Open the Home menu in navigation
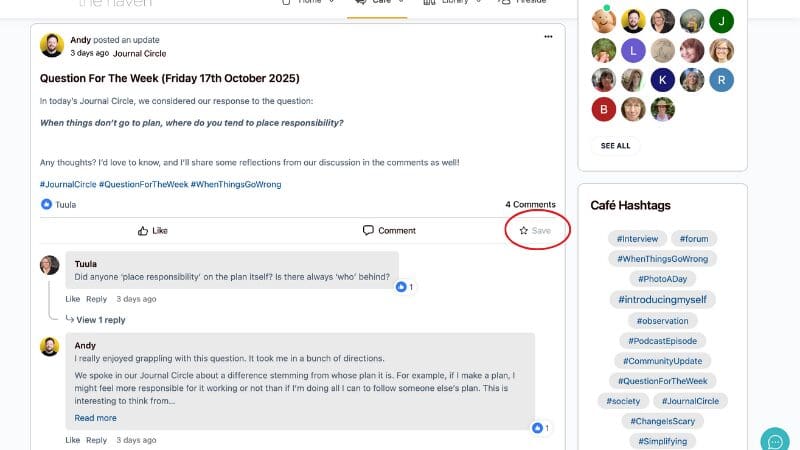The image size is (800, 450). point(308,3)
